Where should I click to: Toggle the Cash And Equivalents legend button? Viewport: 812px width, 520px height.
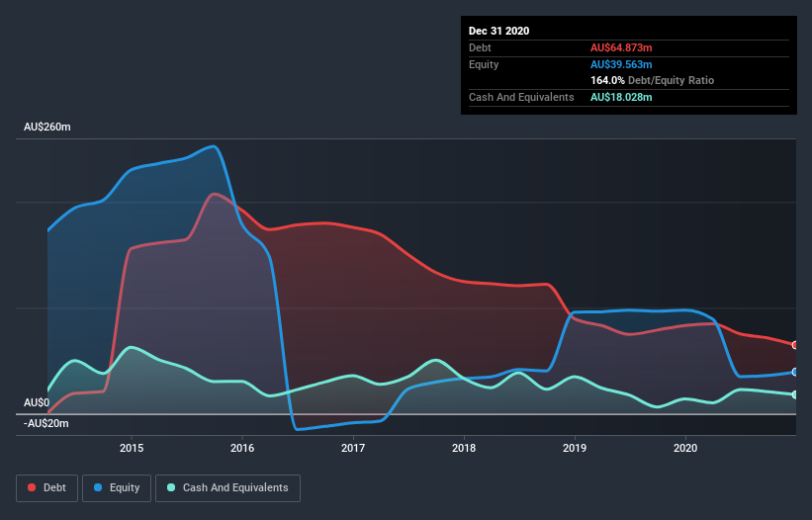click(x=227, y=488)
